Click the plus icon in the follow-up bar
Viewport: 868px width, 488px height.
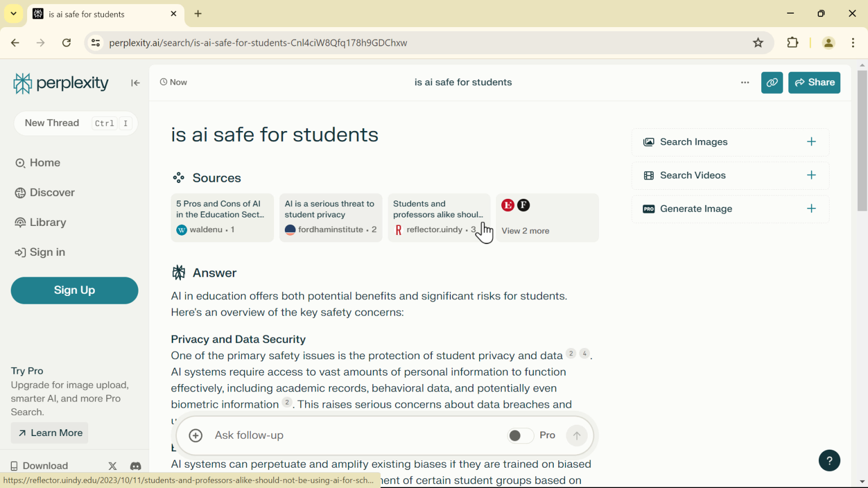(196, 435)
